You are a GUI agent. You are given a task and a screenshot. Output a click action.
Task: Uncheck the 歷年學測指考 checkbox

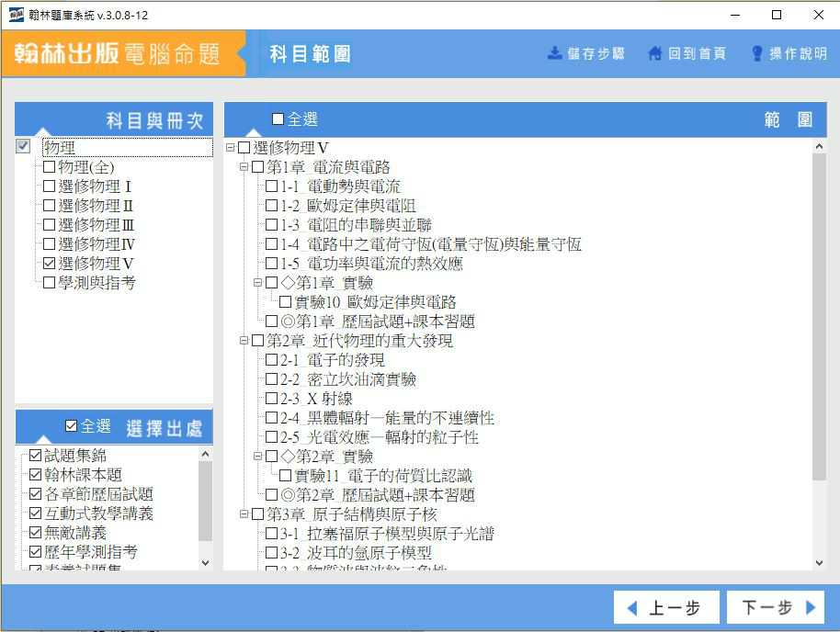click(x=35, y=552)
